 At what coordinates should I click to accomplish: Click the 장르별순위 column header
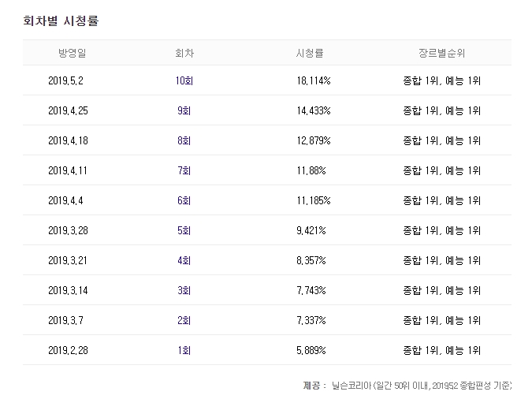pyautogui.click(x=441, y=53)
